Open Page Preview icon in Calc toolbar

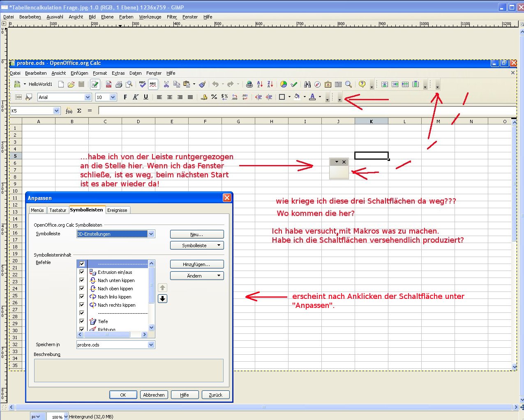(x=129, y=84)
